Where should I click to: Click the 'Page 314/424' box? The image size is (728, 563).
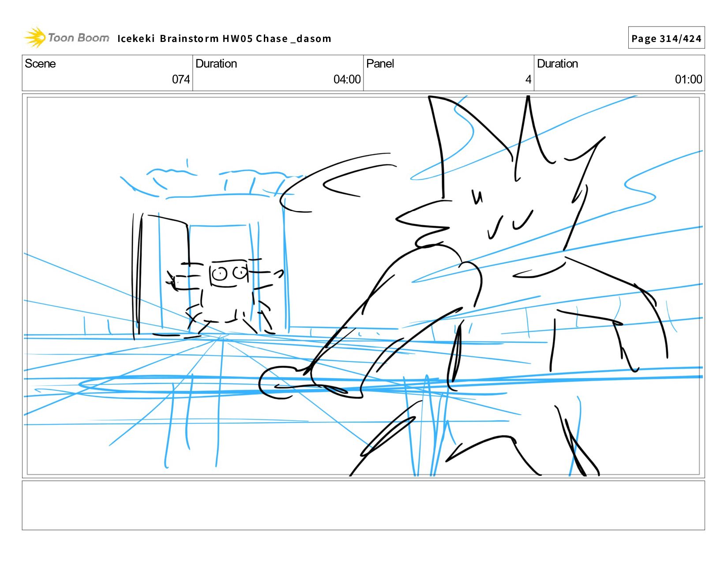pyautogui.click(x=666, y=38)
